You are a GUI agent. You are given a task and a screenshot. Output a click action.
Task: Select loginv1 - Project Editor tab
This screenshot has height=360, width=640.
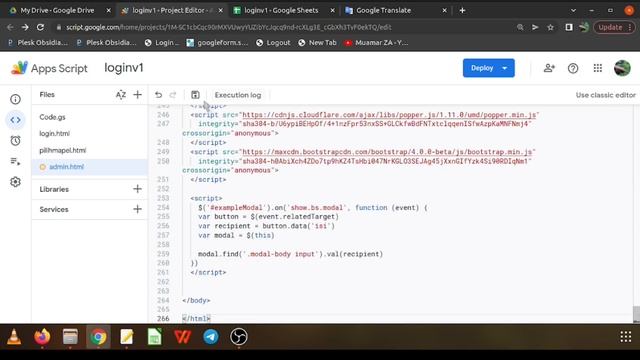[172, 11]
